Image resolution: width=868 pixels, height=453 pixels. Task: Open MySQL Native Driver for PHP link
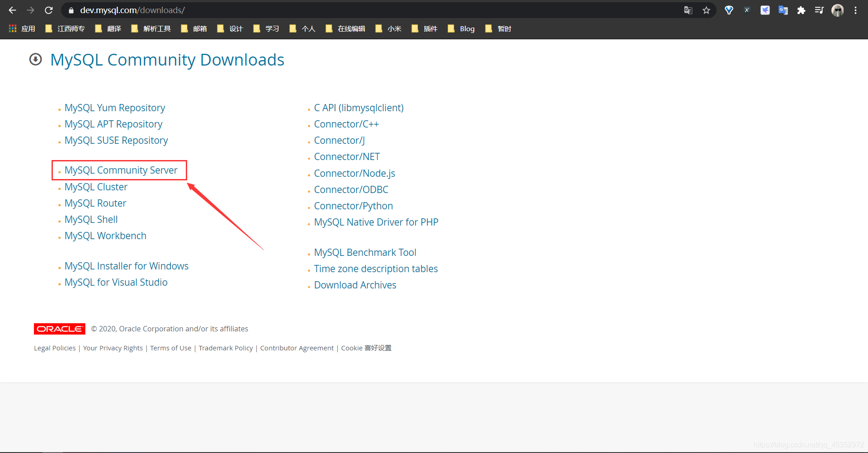pyautogui.click(x=376, y=222)
